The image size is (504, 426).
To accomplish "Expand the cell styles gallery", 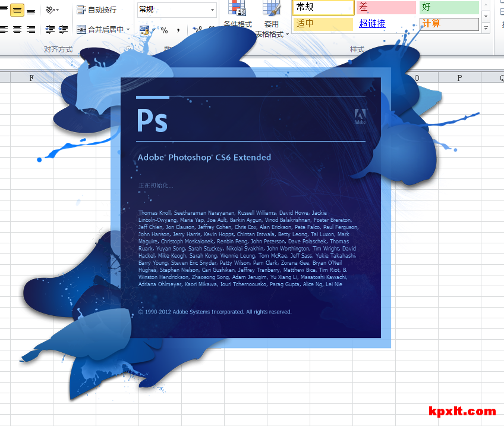I will click(486, 28).
